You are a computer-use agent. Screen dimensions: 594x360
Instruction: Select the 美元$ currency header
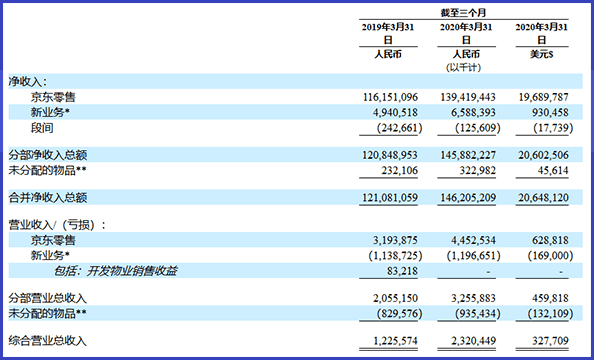(x=542, y=55)
